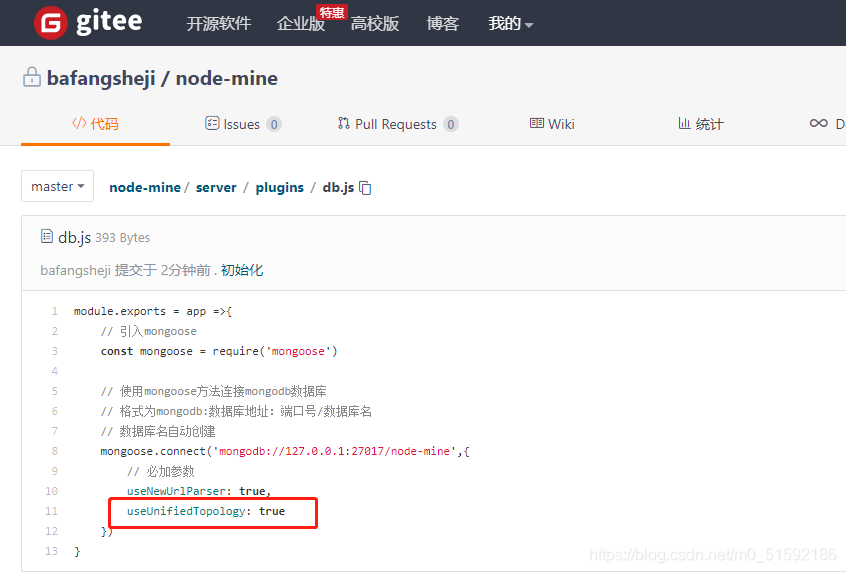The image size is (846, 573).
Task: Copy file path using the copy icon
Action: point(365,188)
